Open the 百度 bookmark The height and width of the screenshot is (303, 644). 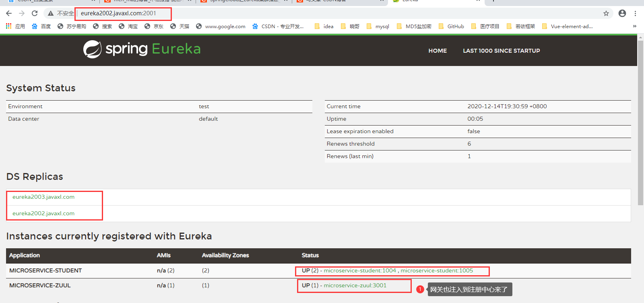[41, 26]
